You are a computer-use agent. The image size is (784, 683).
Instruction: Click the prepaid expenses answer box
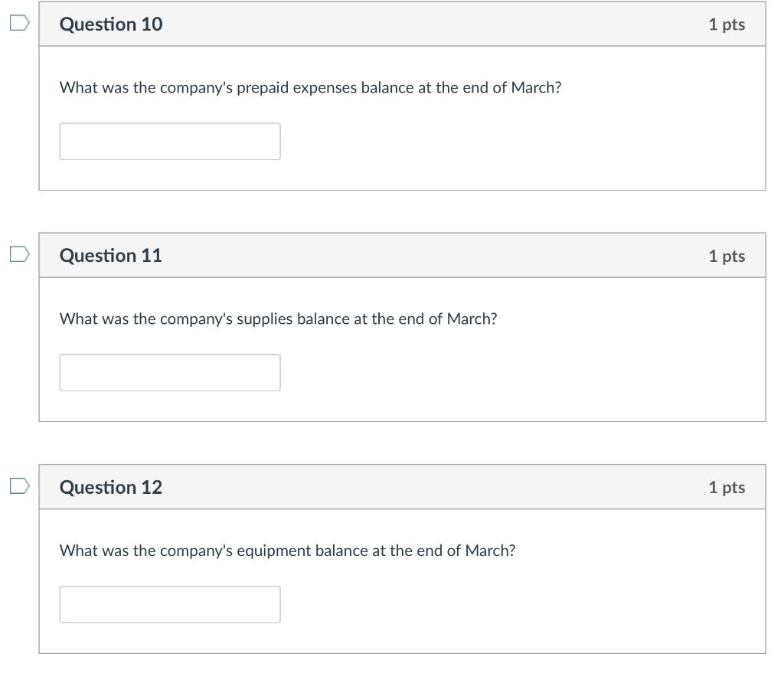pos(170,142)
